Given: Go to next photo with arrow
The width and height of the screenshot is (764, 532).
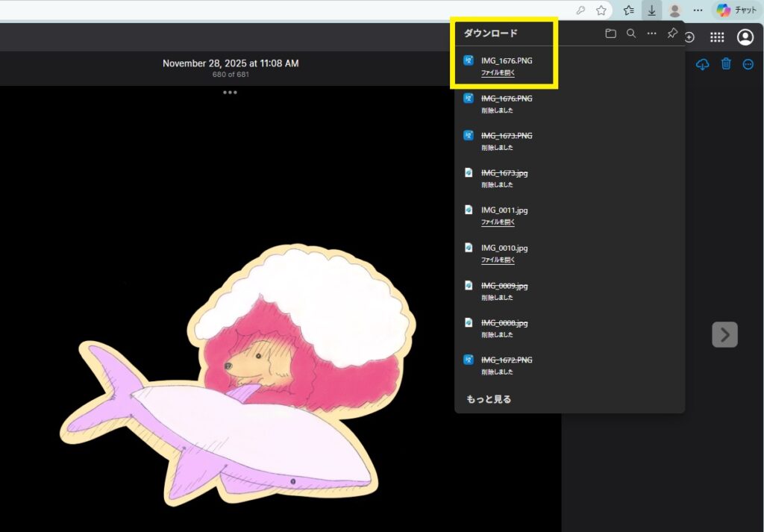Looking at the screenshot, I should click(x=724, y=334).
